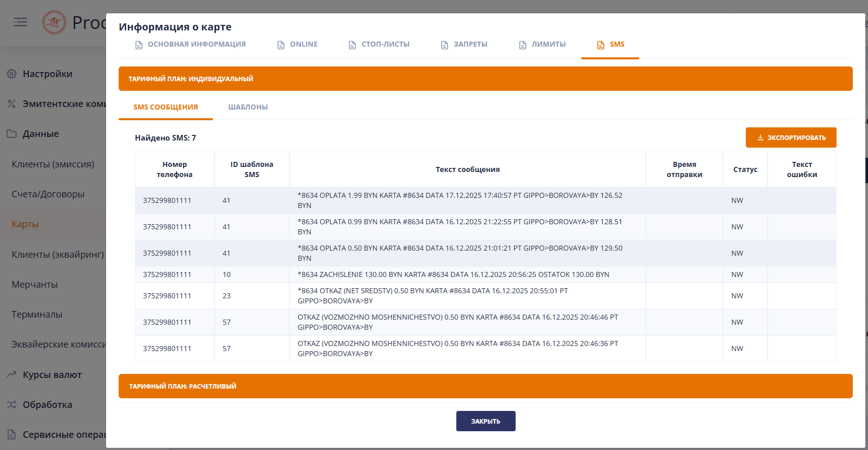Screen dimensions: 868x450
Task: Click the hamburger menu icon
Action: (20, 22)
